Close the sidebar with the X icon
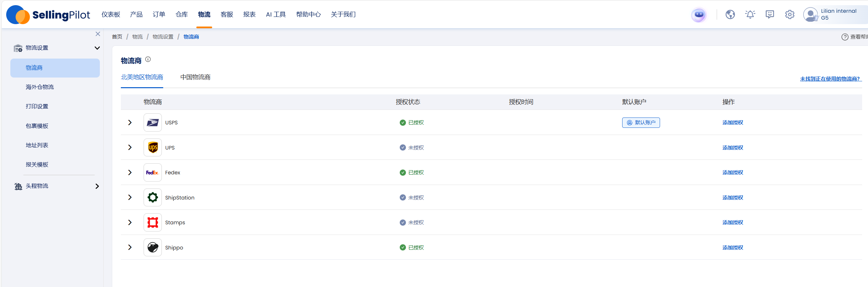868x287 pixels. [98, 34]
